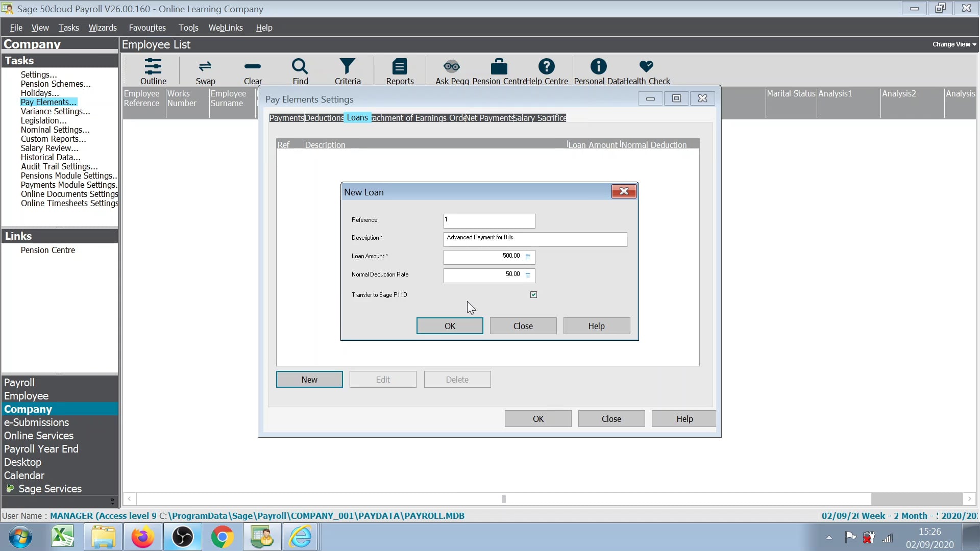Select Payroll in the navigation pane
980x551 pixels.
[x=19, y=383]
